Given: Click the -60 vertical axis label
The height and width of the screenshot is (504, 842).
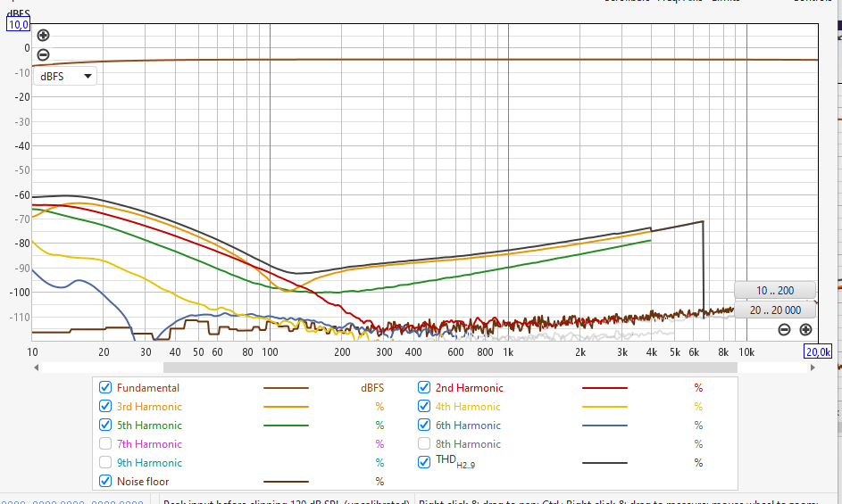Looking at the screenshot, I should 22,195.
